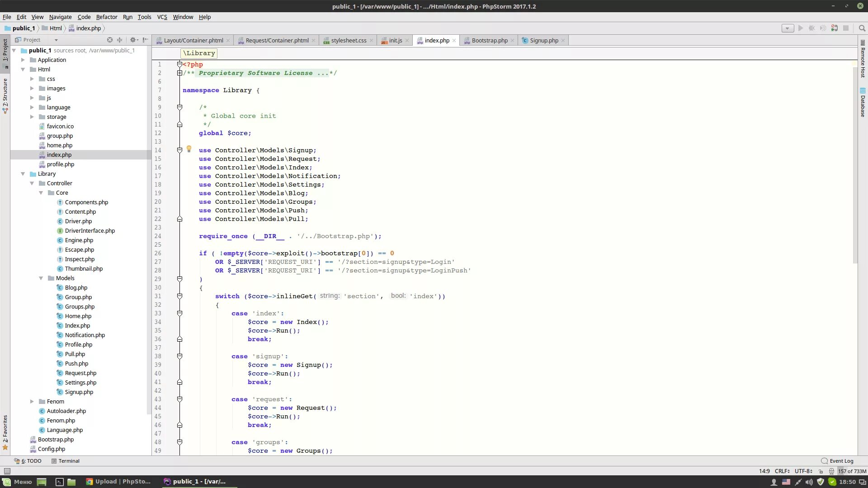Click Scroll from Source target icon
868x488 pixels.
[x=109, y=40]
